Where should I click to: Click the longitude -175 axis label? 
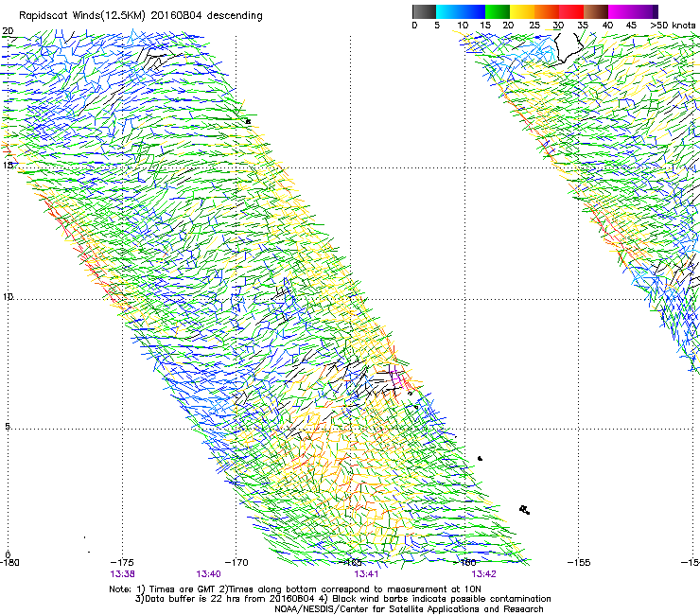122,563
